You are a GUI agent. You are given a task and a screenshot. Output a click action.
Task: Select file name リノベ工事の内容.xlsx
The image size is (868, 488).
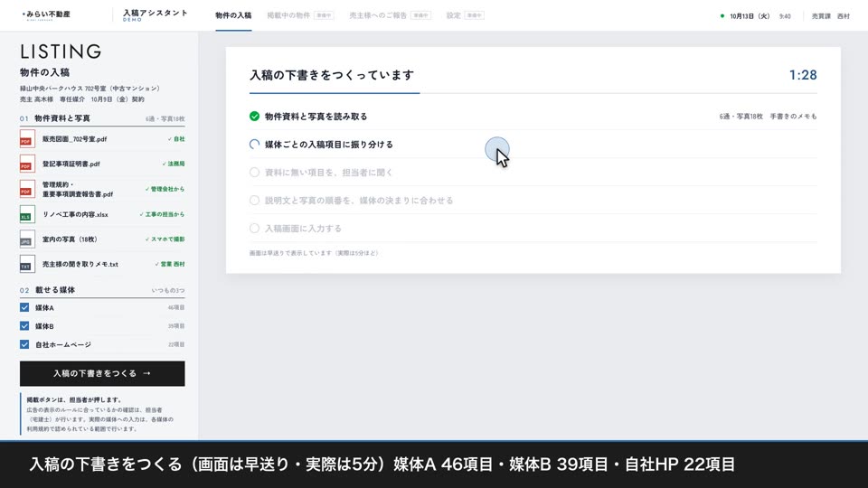(x=75, y=214)
